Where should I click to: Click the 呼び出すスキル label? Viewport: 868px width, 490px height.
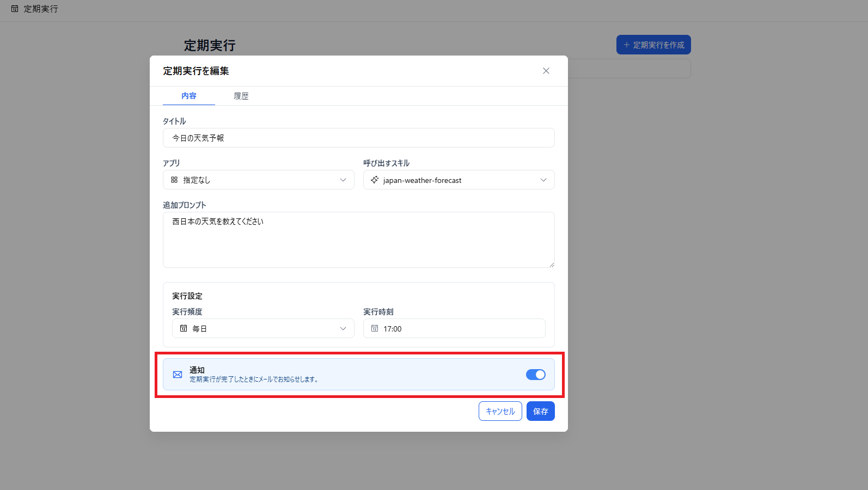tap(387, 163)
